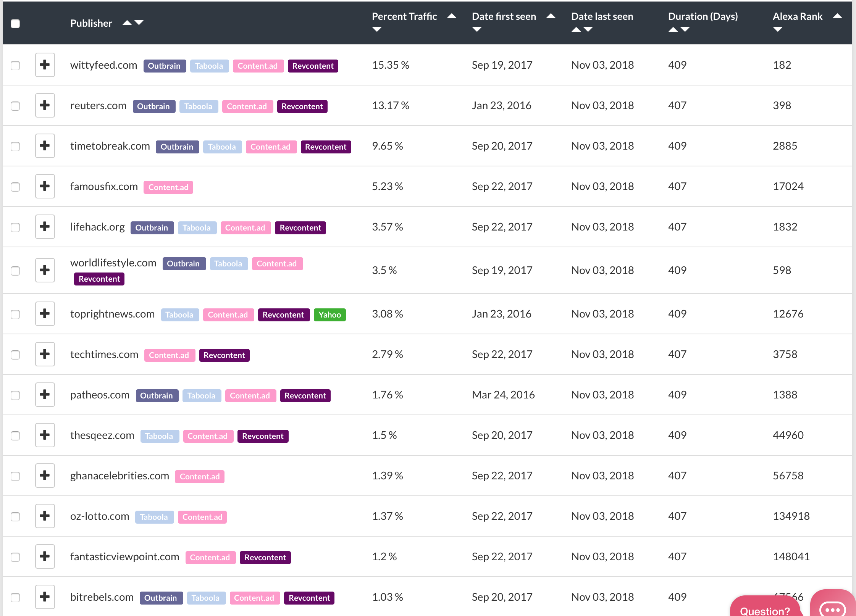Viewport: 856px width, 616px height.
Task: Sort Percent Traffic ascending arrow
Action: [x=452, y=16]
